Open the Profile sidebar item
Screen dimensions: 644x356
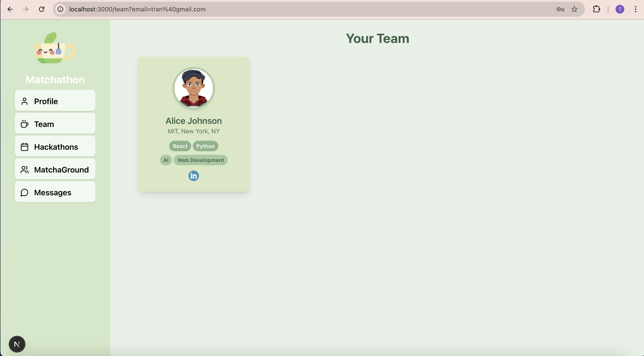tap(55, 101)
